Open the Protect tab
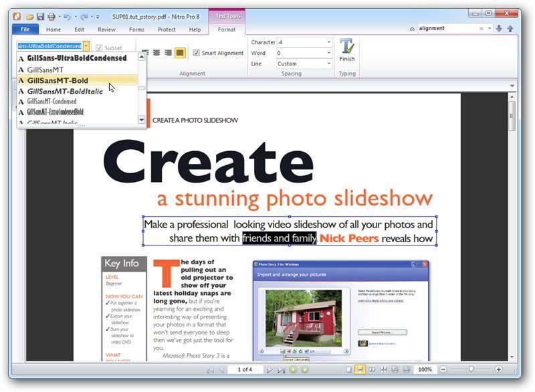Screen dimensions: 535x392 click(167, 29)
